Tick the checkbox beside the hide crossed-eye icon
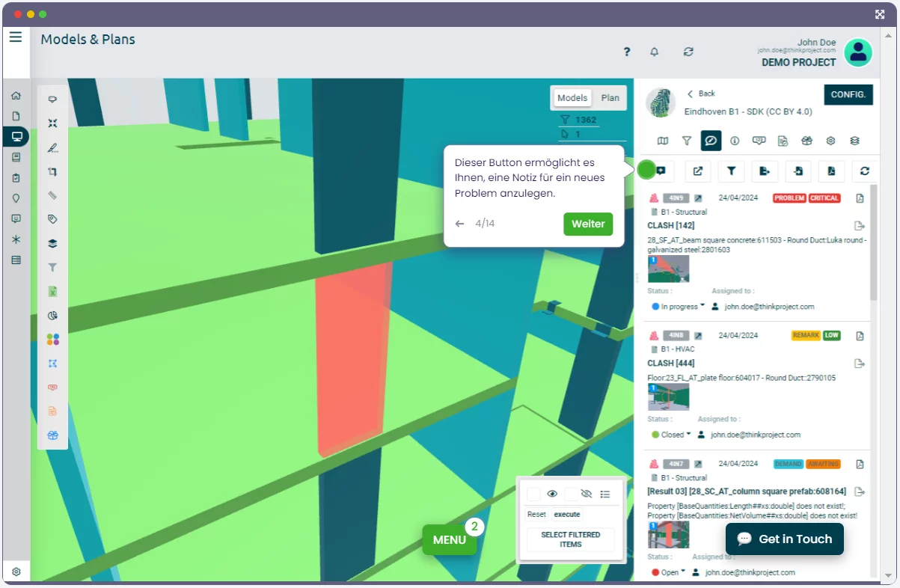The image size is (900, 588). click(571, 494)
